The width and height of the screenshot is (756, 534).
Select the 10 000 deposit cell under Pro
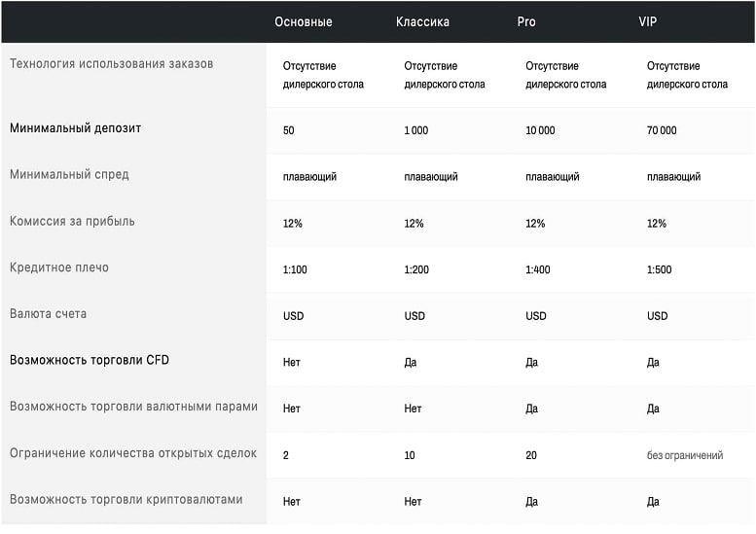pos(540,130)
